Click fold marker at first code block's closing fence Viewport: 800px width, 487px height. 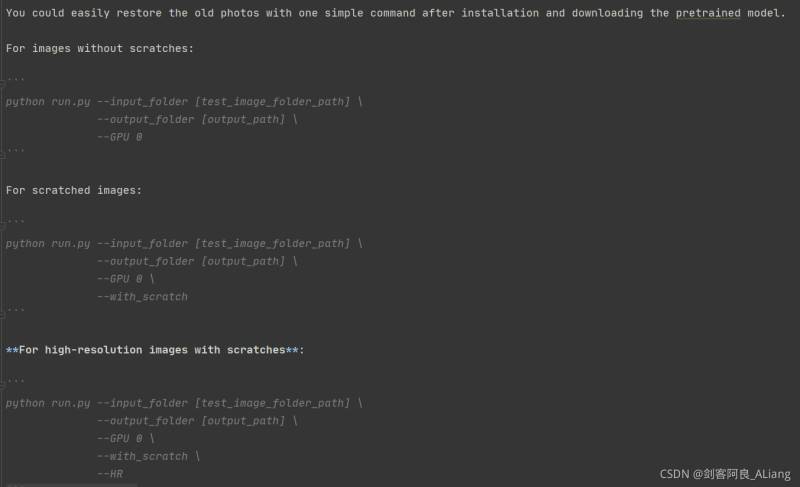(x=3, y=152)
